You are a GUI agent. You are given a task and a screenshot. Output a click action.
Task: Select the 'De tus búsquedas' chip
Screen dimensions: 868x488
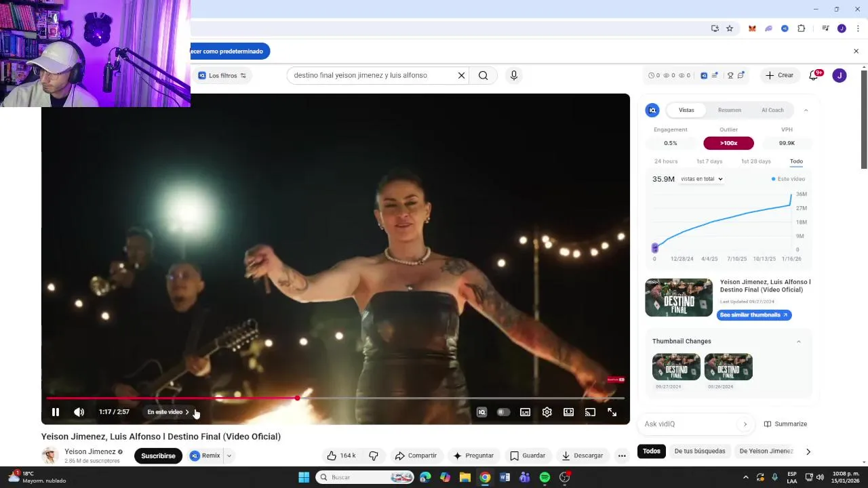coord(700,451)
